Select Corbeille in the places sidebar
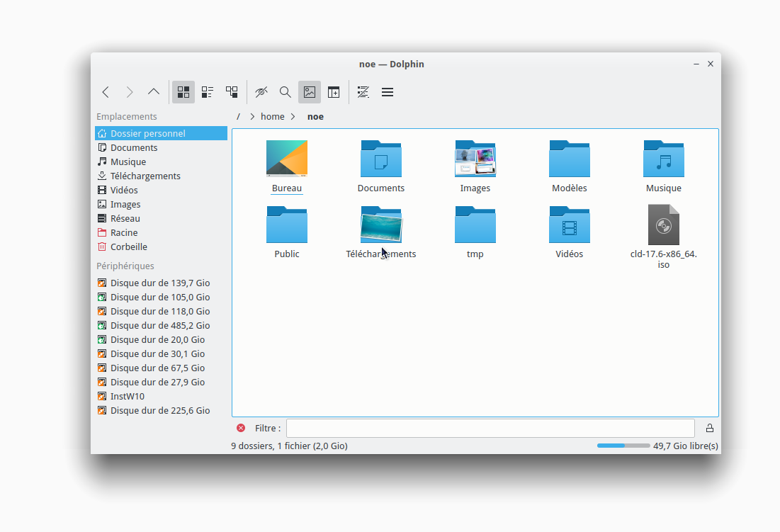Image resolution: width=780 pixels, height=532 pixels. click(129, 247)
